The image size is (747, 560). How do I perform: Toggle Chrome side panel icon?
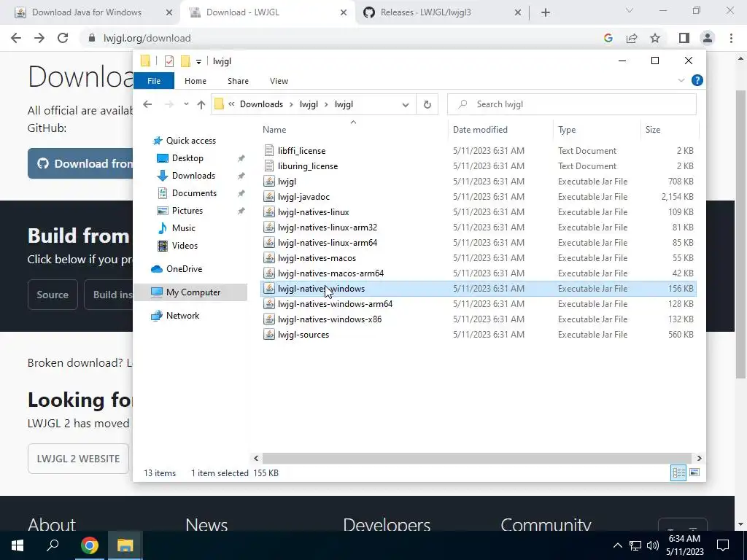pos(684,38)
